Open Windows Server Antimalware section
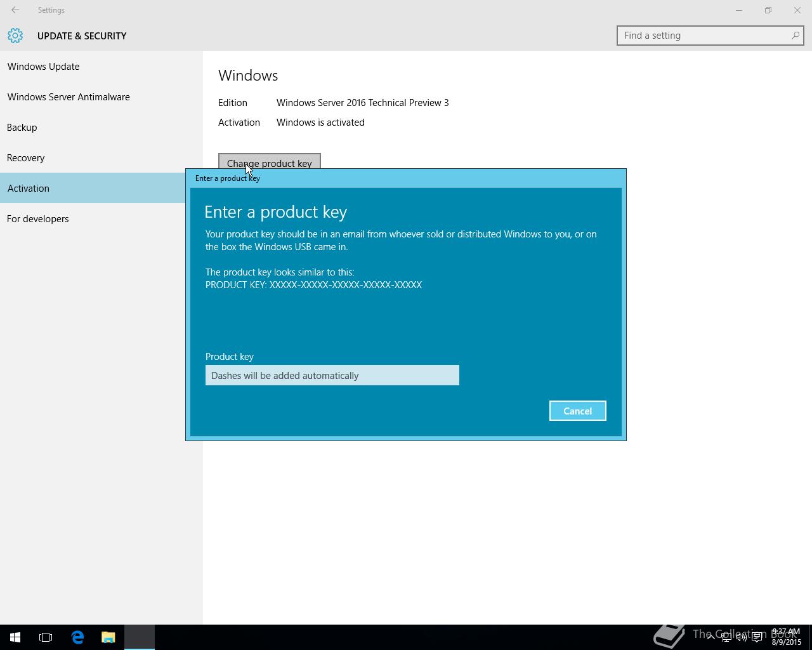The width and height of the screenshot is (812, 650). point(101,96)
